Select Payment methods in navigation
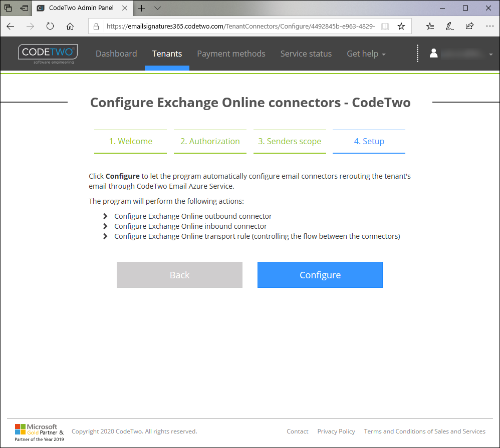 [x=231, y=54]
